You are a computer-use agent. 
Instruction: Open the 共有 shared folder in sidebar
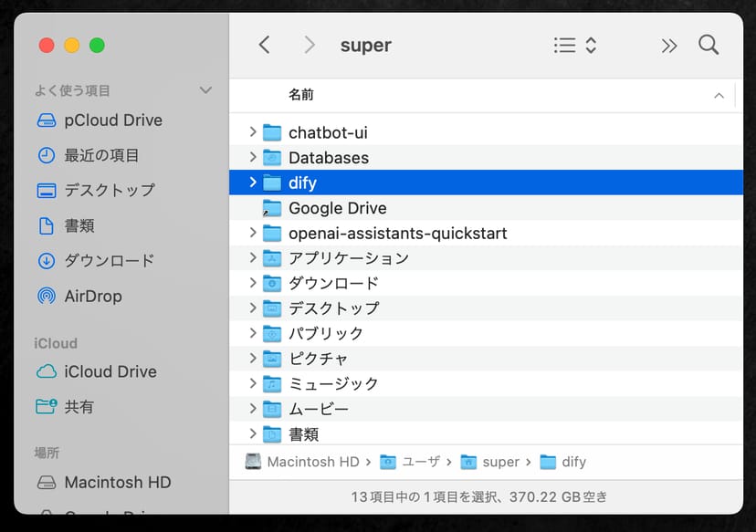(79, 407)
